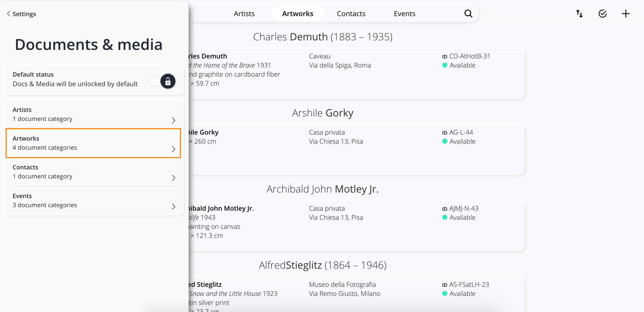
Task: Click artwork ID CD-AtHotB-31
Action: (x=466, y=56)
